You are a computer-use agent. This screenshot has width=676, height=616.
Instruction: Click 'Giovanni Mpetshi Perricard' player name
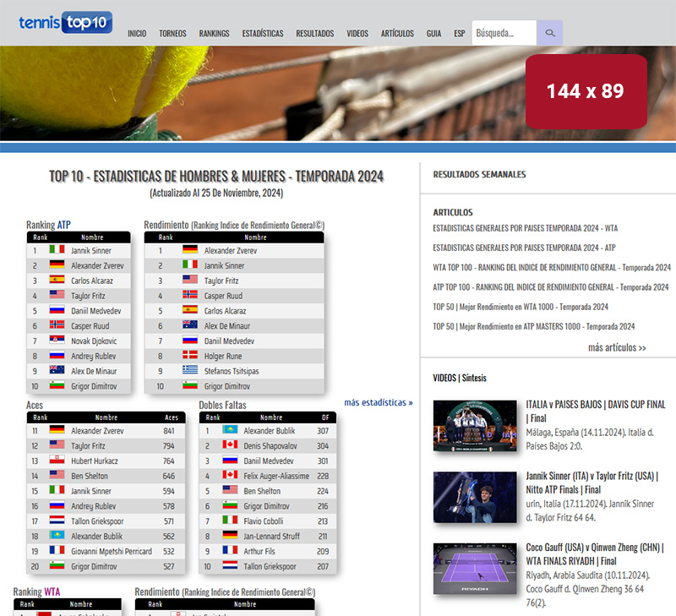pyautogui.click(x=112, y=551)
